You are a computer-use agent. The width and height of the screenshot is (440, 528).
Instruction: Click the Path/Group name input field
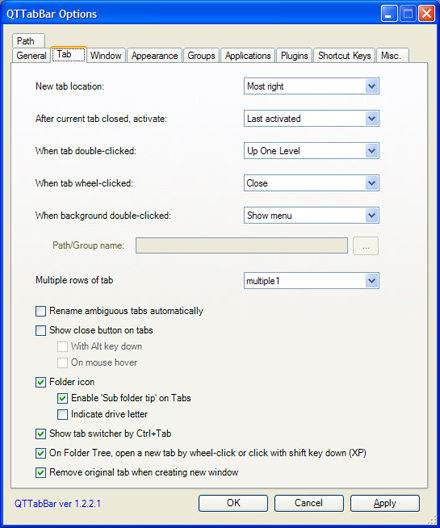242,245
